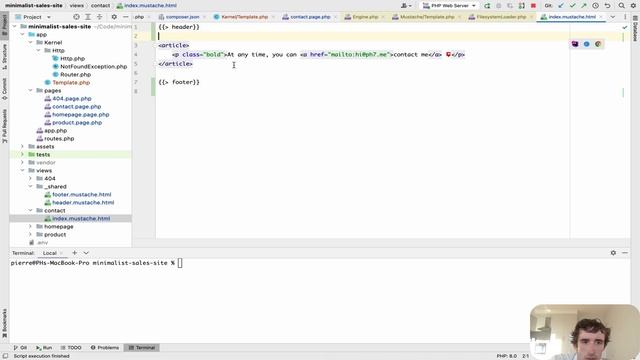Expand the homepage folder
Viewport: 640px width, 360px height.
point(31,227)
